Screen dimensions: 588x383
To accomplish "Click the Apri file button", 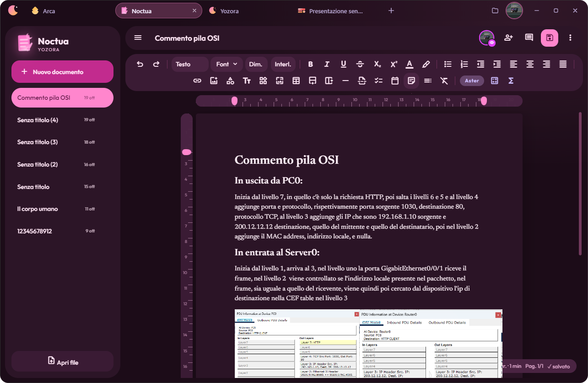I will 62,361.
